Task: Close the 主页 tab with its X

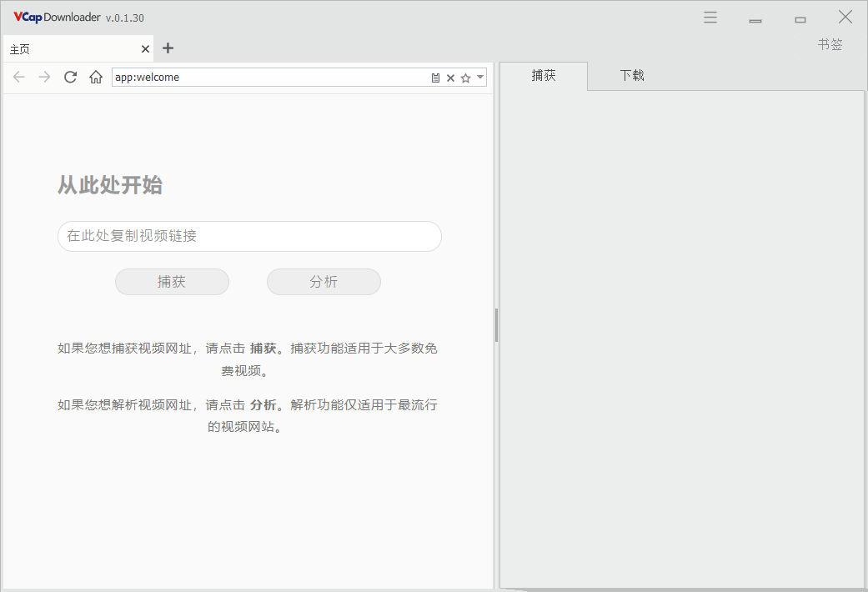Action: (x=145, y=48)
